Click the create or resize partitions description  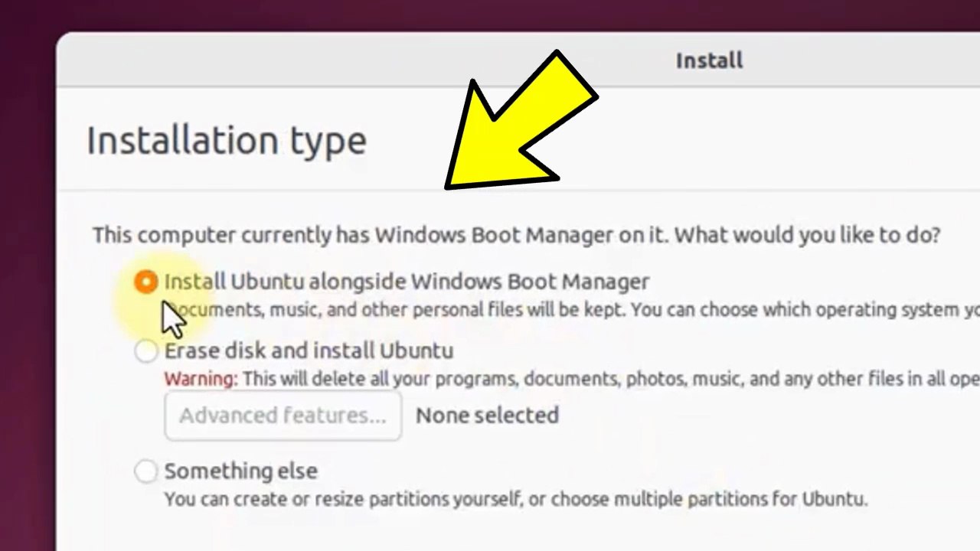point(516,500)
